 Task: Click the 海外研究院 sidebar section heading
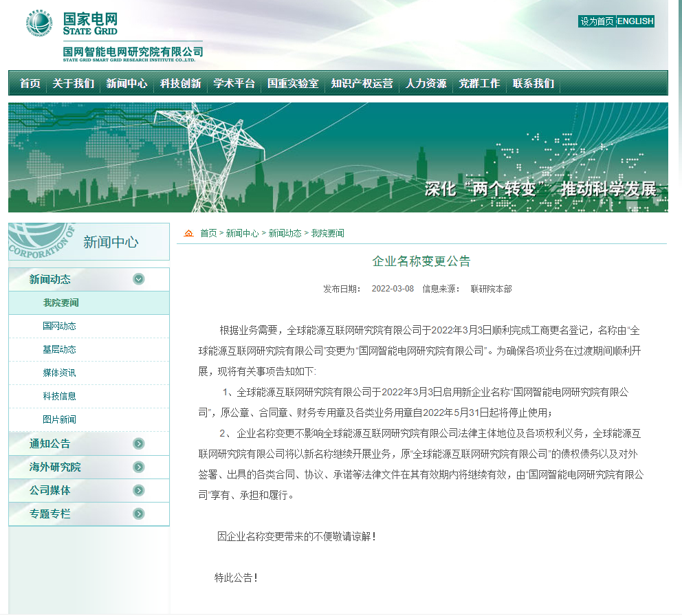[x=55, y=467]
